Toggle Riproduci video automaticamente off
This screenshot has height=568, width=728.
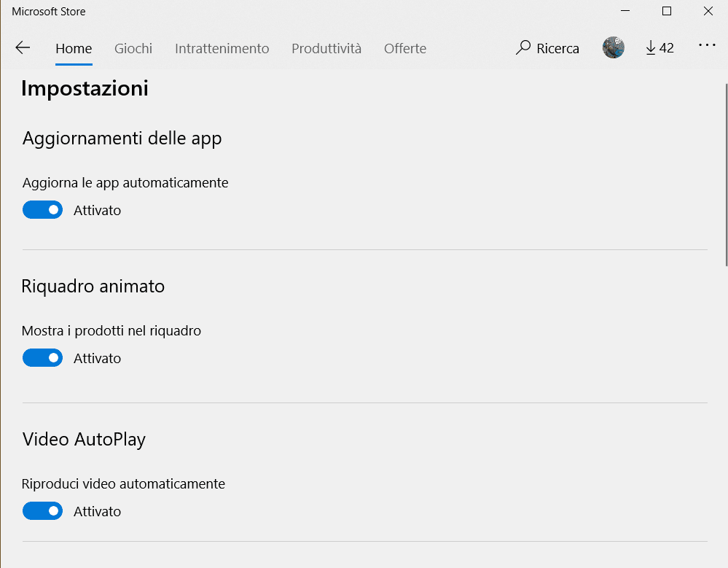point(42,511)
